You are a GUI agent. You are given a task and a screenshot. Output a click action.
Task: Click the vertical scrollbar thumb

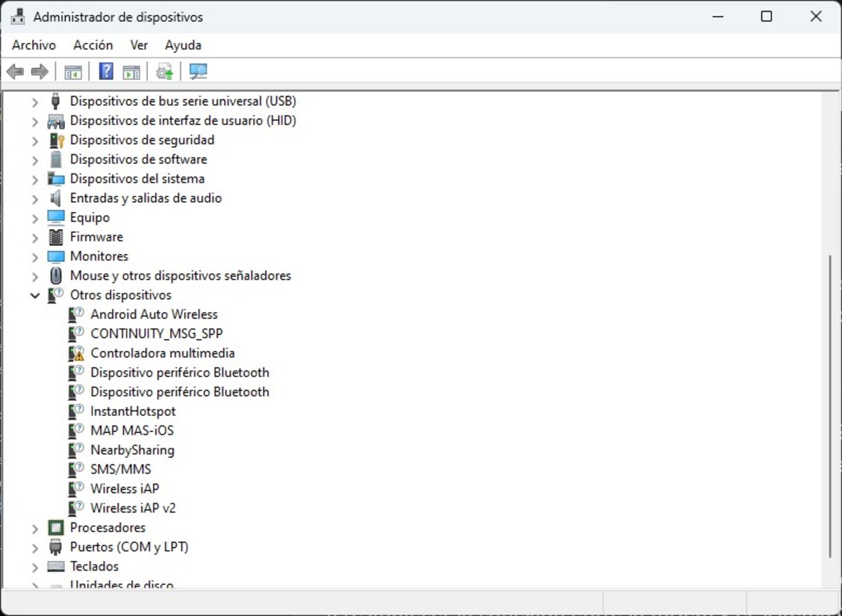(829, 406)
